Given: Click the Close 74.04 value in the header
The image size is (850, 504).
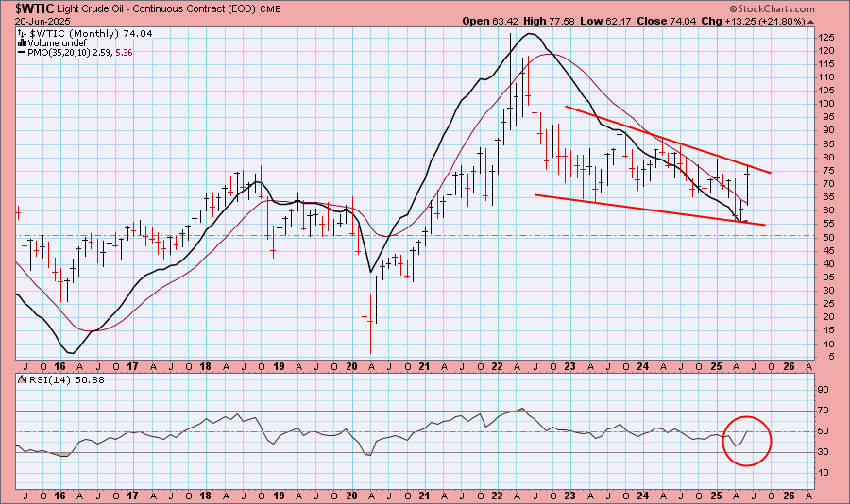Looking at the screenshot, I should click(x=678, y=21).
